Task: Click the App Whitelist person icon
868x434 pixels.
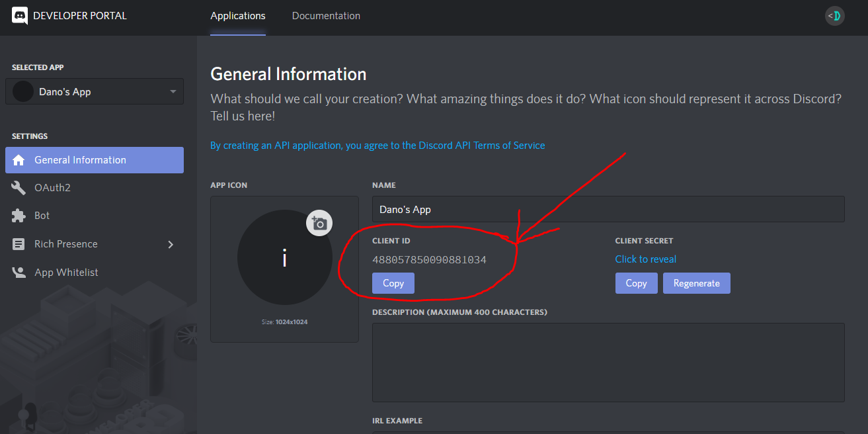Action: tap(19, 273)
